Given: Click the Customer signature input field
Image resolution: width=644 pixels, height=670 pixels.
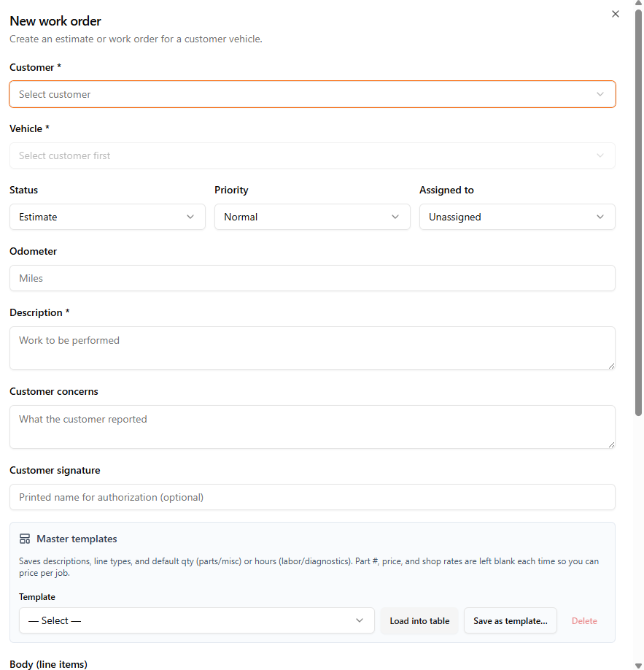Looking at the screenshot, I should [x=312, y=497].
